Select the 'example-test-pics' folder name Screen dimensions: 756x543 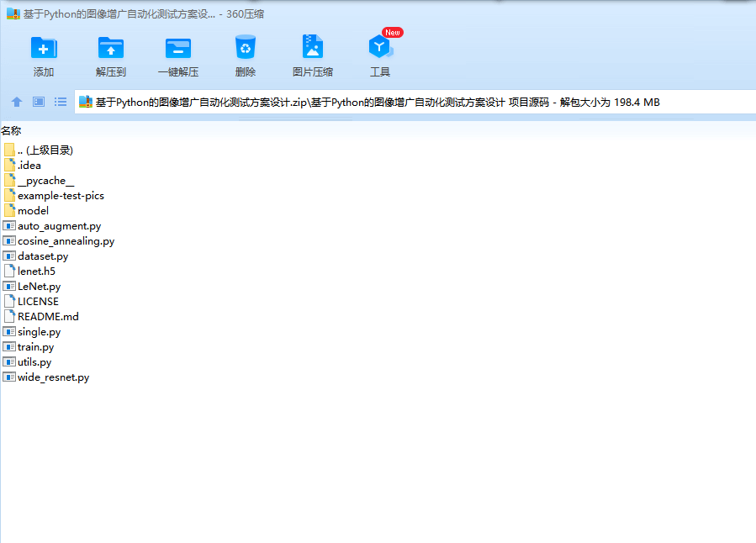61,196
